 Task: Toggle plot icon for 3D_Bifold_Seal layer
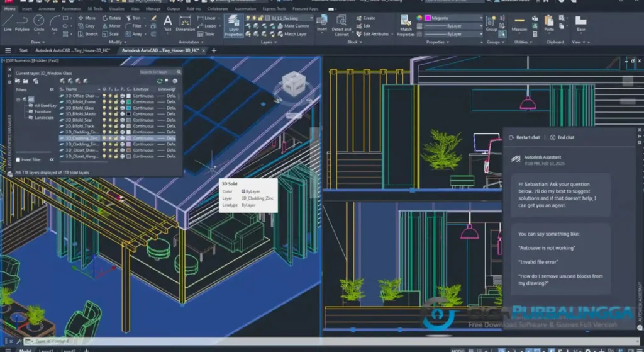click(x=123, y=120)
